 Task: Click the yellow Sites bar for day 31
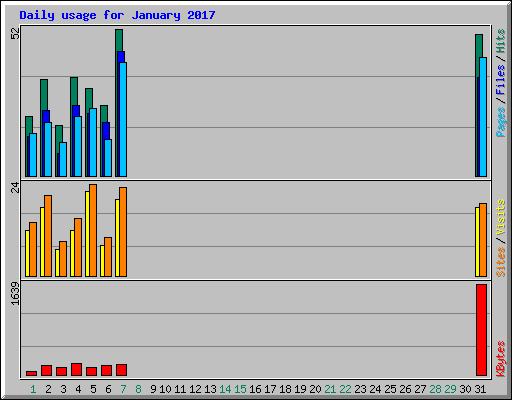(x=477, y=242)
